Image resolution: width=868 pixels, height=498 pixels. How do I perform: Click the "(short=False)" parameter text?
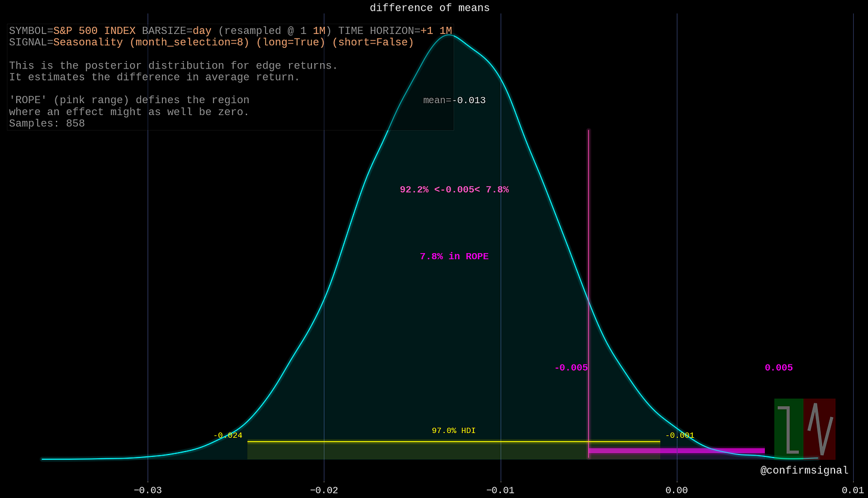(373, 42)
